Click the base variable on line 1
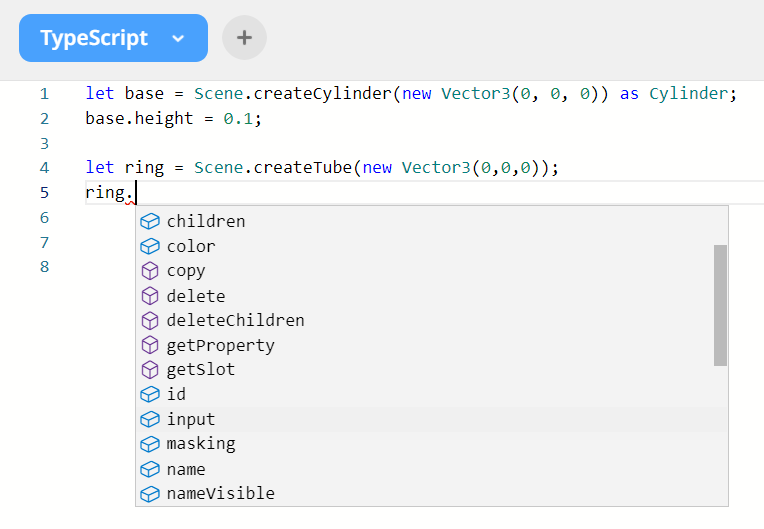This screenshot has width=764, height=529. [144, 94]
